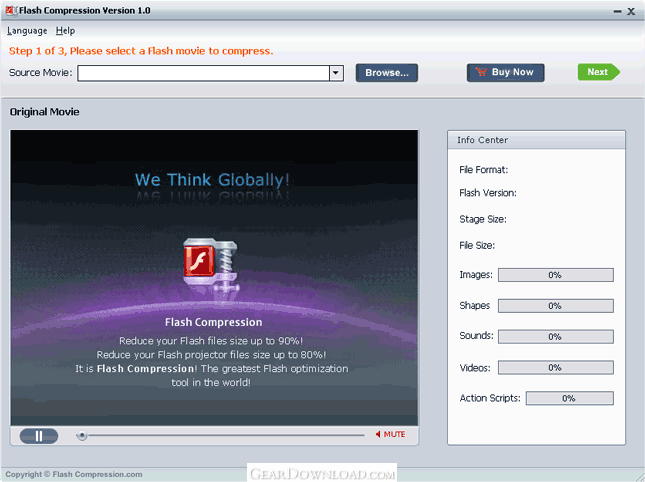Minimize the Flash Compression window
645x482 pixels.
pyautogui.click(x=617, y=12)
